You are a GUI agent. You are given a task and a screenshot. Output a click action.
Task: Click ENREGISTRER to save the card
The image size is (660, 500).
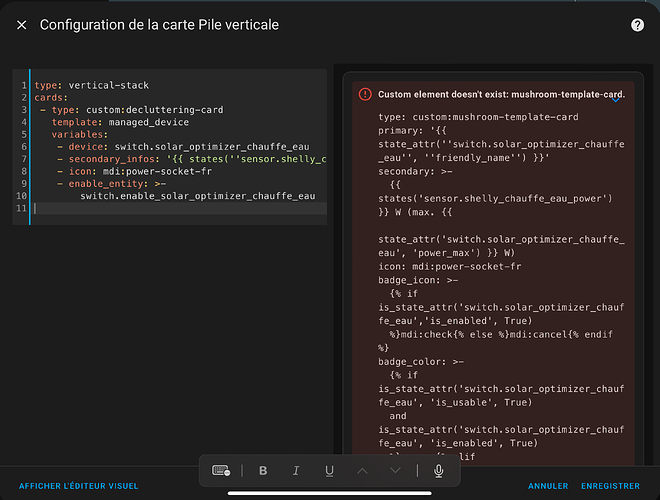point(610,486)
